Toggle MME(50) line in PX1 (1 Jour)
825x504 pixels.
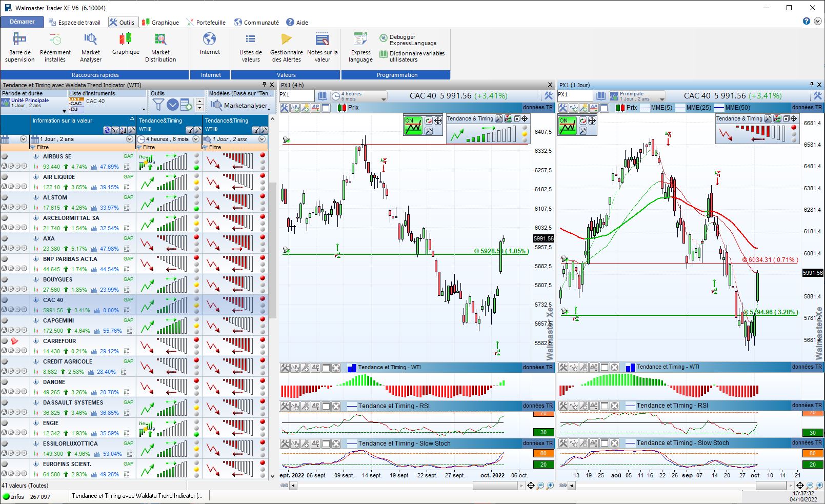click(732, 108)
